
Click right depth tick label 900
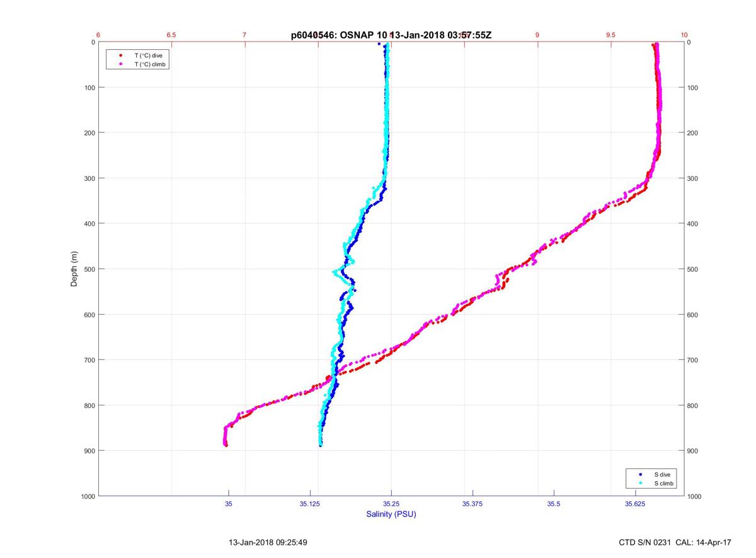692,451
